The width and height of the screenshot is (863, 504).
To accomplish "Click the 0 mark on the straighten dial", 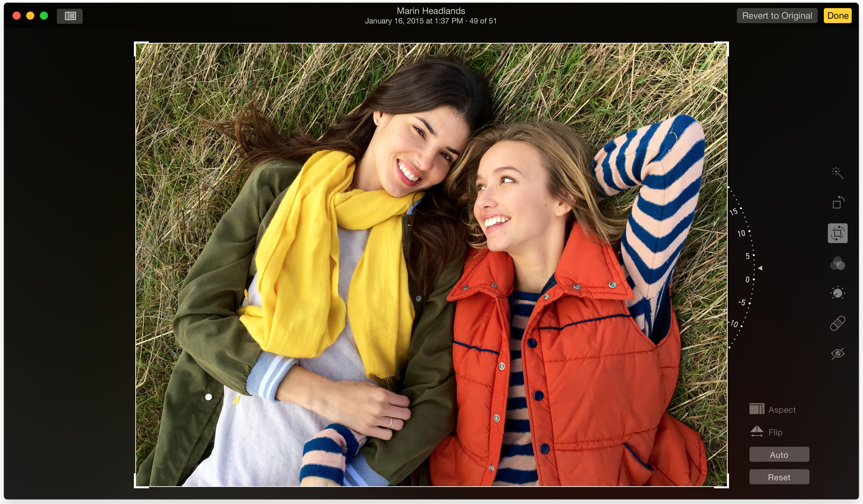I will pyautogui.click(x=747, y=279).
